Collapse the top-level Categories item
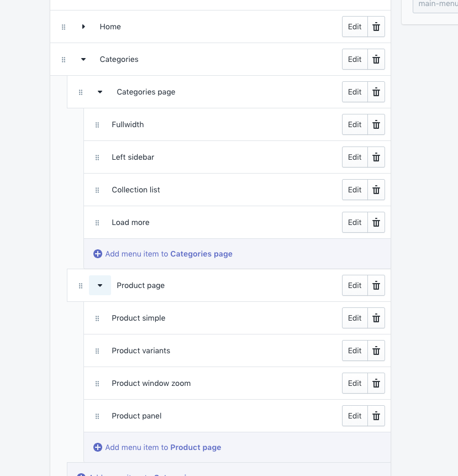Viewport: 458px width, 476px height. pyautogui.click(x=83, y=59)
